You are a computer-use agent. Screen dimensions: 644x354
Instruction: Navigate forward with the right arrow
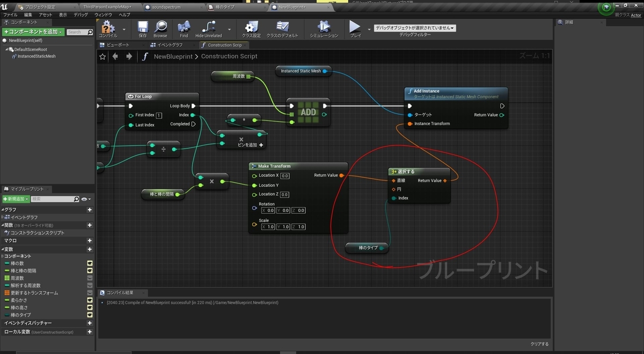coord(129,56)
